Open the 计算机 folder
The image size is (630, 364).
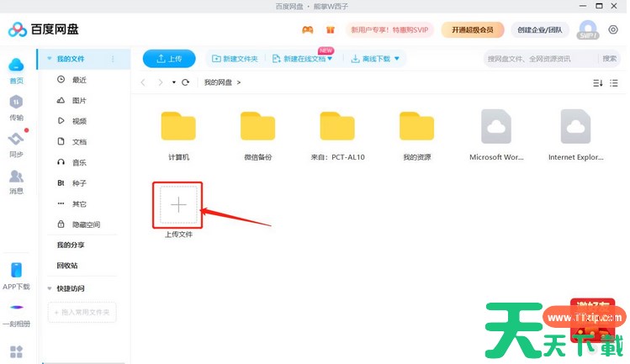coord(178,126)
